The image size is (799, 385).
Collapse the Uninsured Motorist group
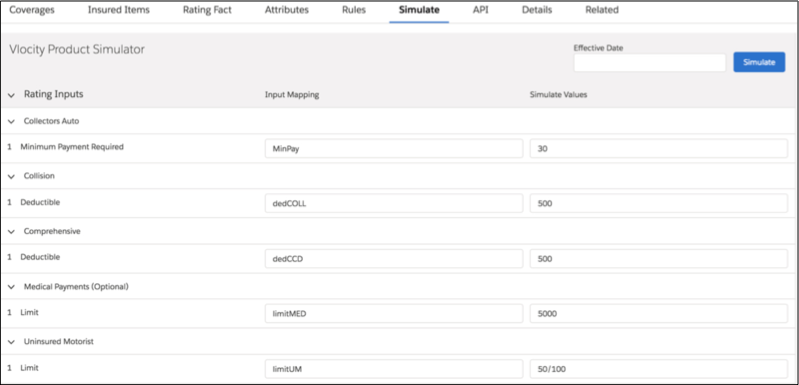[x=12, y=342]
